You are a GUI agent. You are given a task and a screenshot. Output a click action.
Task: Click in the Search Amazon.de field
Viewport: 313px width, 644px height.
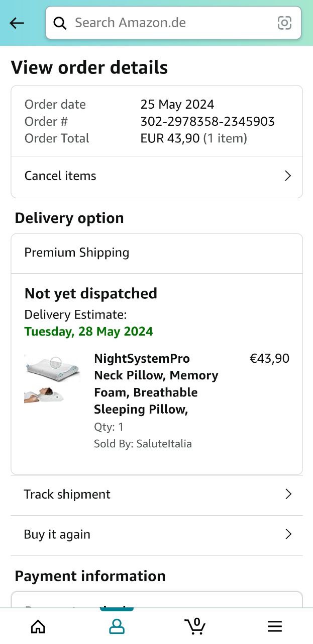(x=171, y=23)
